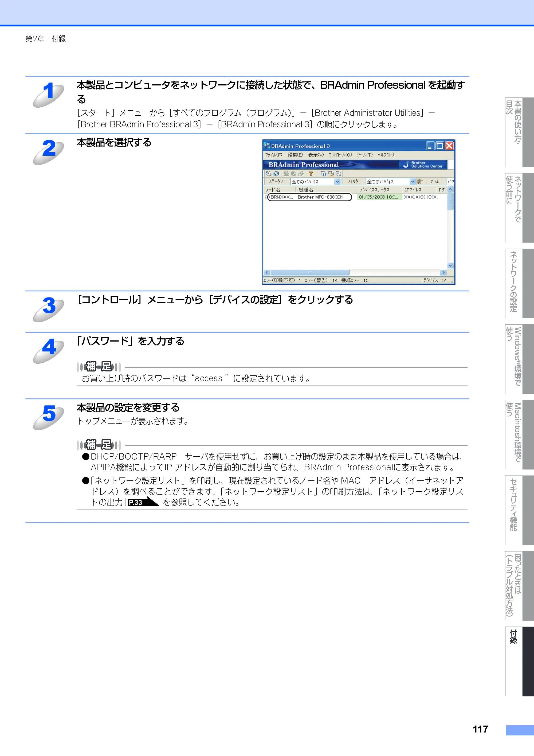Click horizontal scrollbar left arrow
Screen dimensions: 534x756
267,273
